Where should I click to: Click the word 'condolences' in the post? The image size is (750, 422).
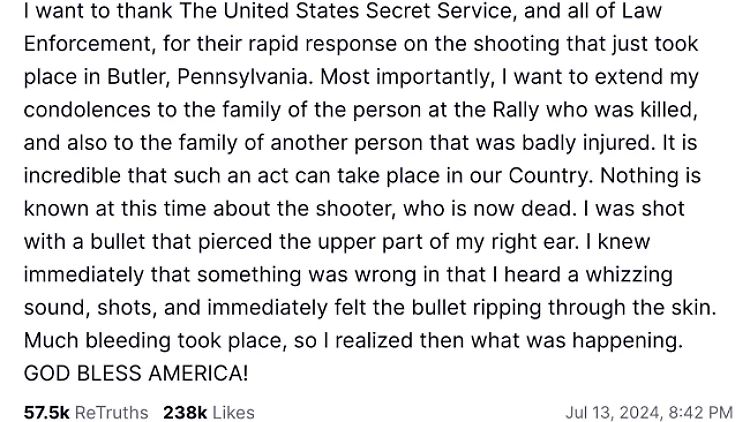(87, 110)
